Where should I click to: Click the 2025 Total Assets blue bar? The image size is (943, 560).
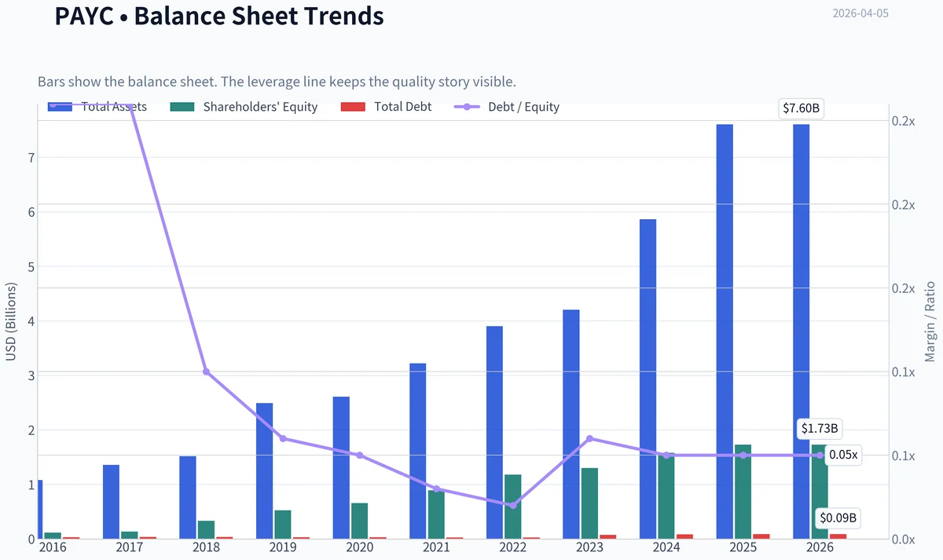pos(725,331)
